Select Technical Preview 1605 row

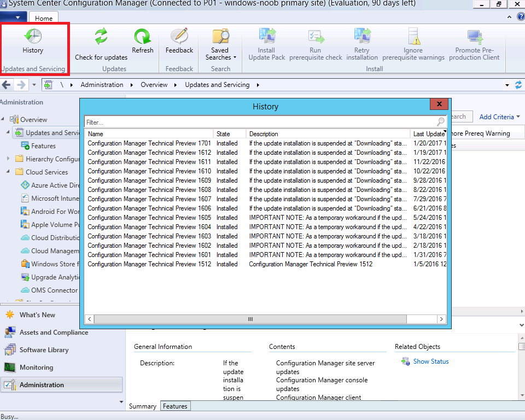click(x=266, y=218)
